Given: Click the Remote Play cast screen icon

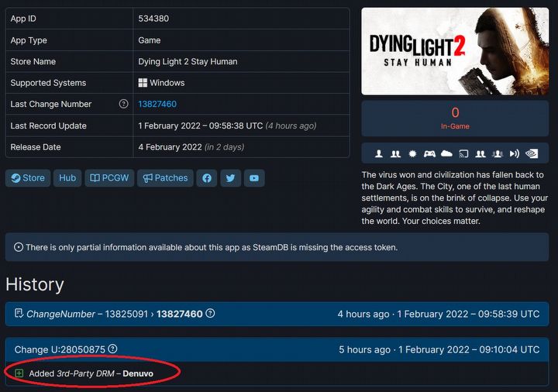Looking at the screenshot, I should [x=463, y=153].
